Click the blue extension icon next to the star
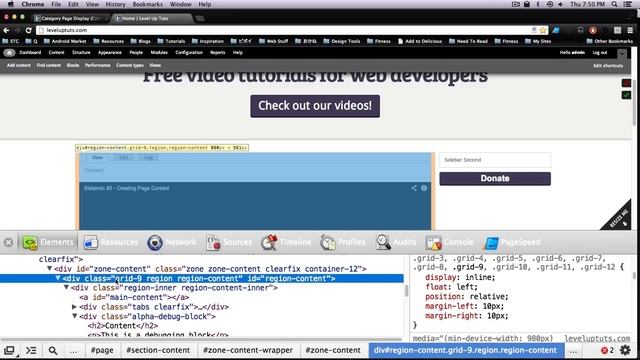This screenshot has width=640, height=360. click(x=556, y=30)
